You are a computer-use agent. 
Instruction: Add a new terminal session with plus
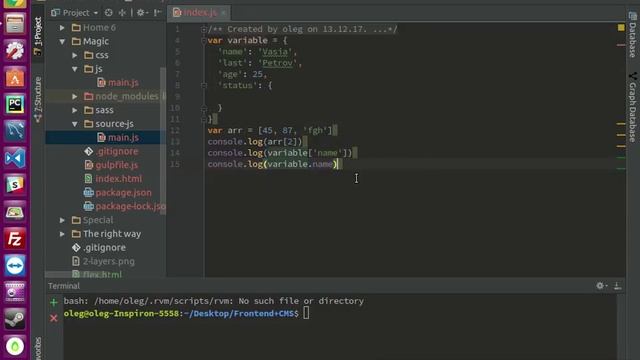54,302
